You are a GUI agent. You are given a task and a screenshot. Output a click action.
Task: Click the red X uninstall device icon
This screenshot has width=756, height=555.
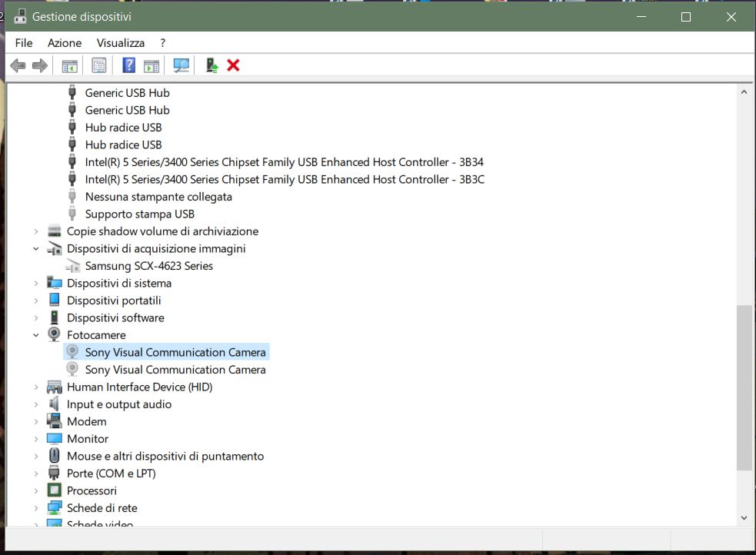[x=234, y=66]
